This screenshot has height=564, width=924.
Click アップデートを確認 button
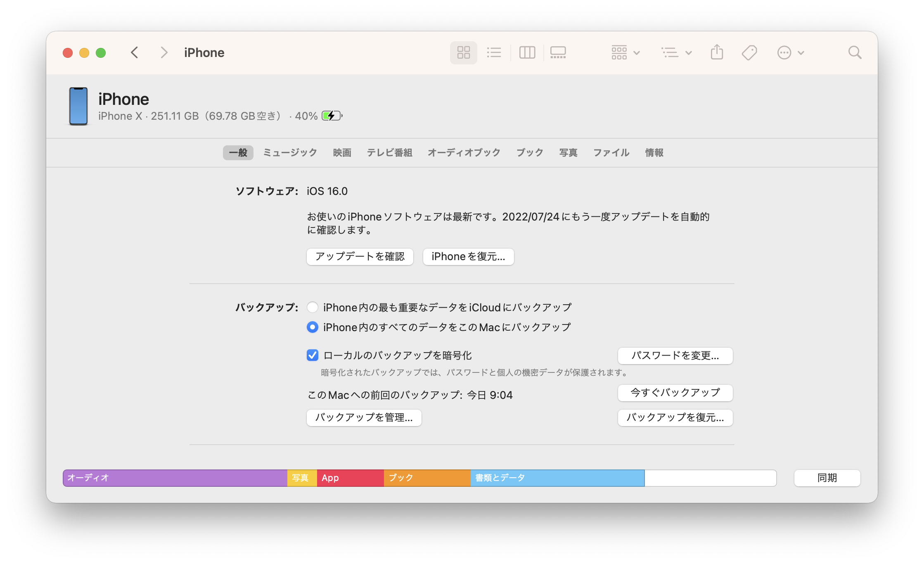(360, 256)
